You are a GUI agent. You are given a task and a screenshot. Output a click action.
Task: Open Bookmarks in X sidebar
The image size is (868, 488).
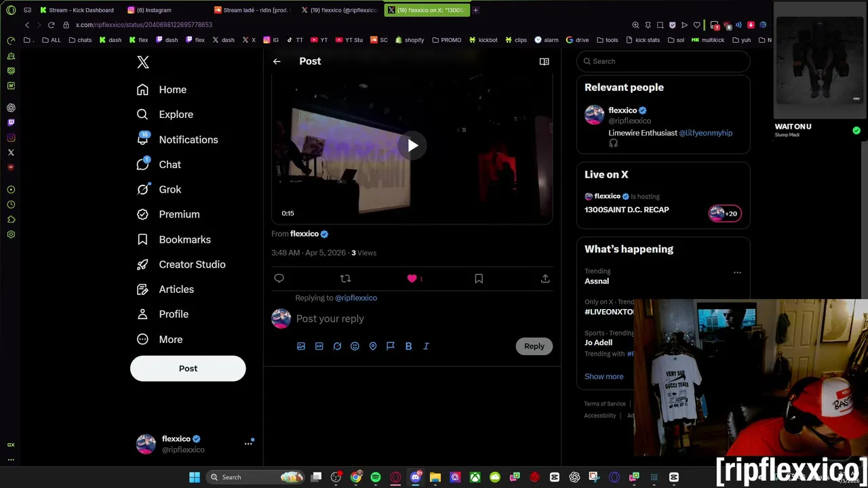click(174, 239)
